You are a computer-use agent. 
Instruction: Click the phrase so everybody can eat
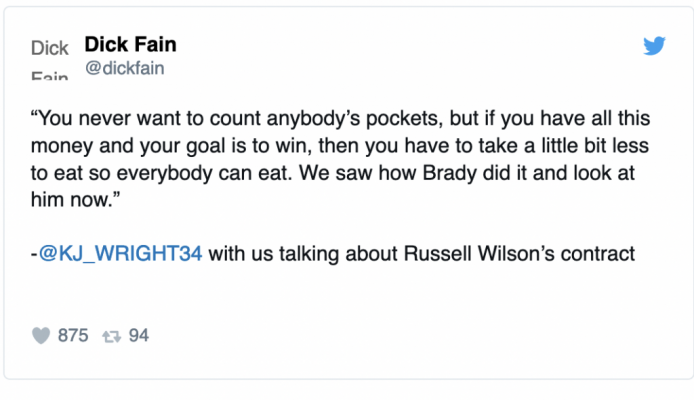(x=190, y=173)
